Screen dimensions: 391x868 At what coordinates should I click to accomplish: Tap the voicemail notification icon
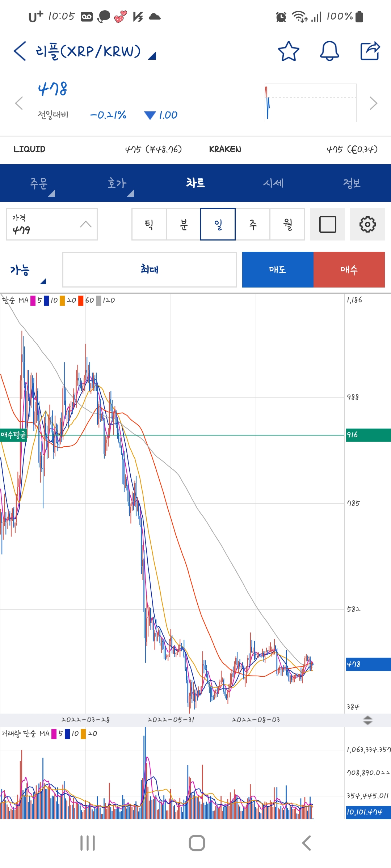tap(87, 17)
